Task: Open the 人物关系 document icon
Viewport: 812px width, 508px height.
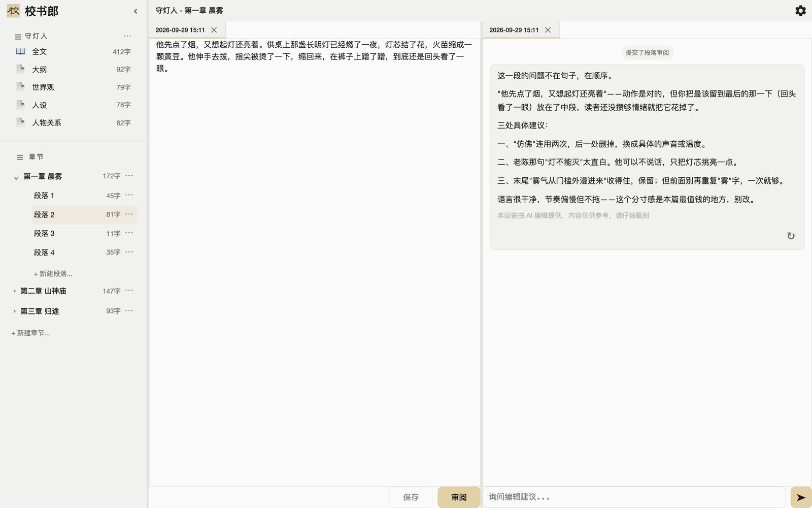Action: pos(20,122)
